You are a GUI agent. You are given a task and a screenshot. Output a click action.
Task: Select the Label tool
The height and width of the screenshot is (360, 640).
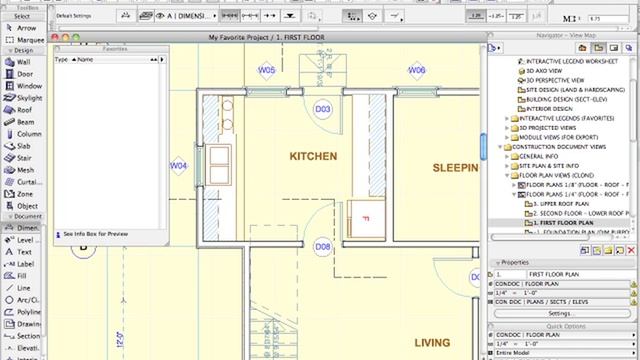pos(23,264)
